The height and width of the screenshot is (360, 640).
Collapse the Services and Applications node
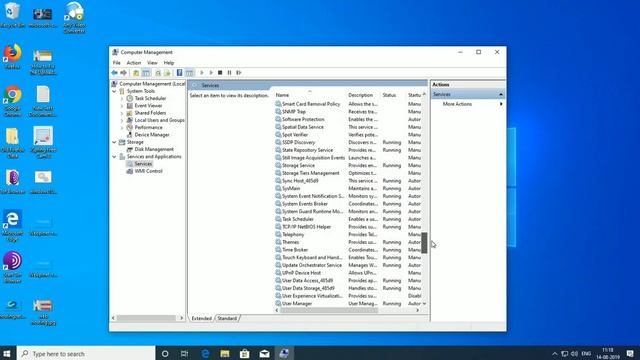pos(114,157)
